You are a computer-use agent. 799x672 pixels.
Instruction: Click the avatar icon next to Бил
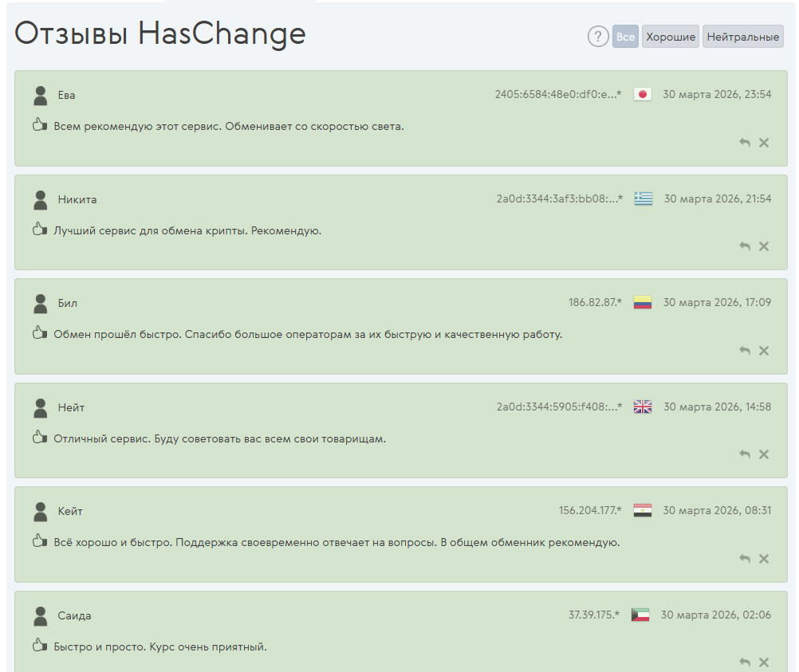coord(39,303)
